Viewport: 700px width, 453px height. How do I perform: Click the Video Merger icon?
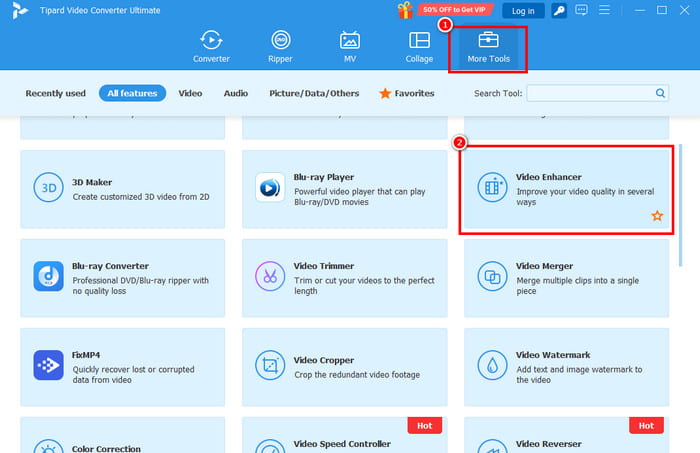pyautogui.click(x=492, y=276)
